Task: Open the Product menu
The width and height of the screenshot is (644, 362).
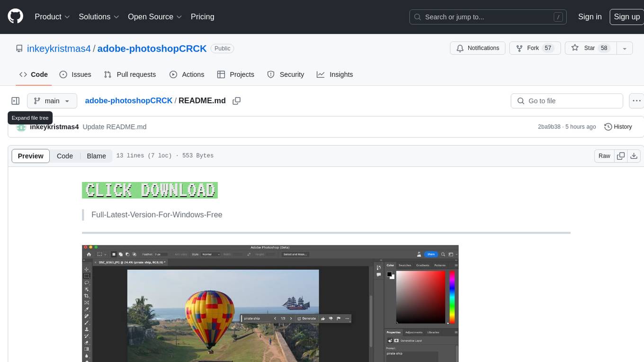Action: 52,17
